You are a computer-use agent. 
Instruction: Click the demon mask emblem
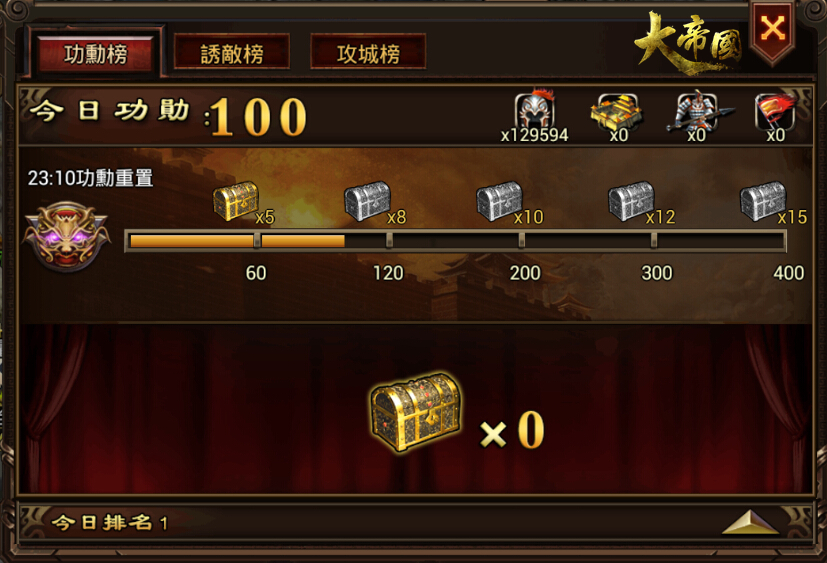point(66,236)
